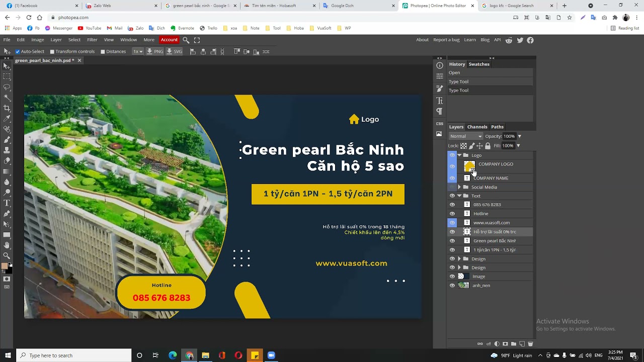Open the CSS side panel
Screen dimensions: 644x362
point(440,123)
